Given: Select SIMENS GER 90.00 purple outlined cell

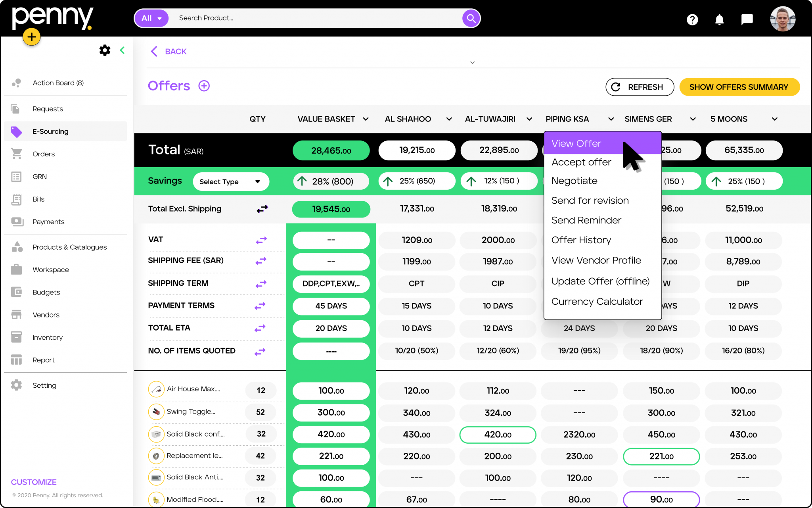Looking at the screenshot, I should tap(661, 499).
